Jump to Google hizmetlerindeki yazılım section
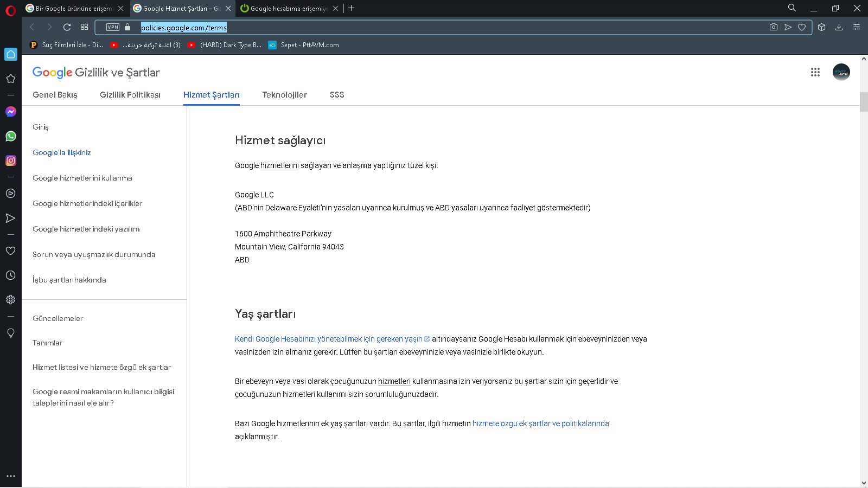Screen dimensions: 868x488 tap(86, 229)
